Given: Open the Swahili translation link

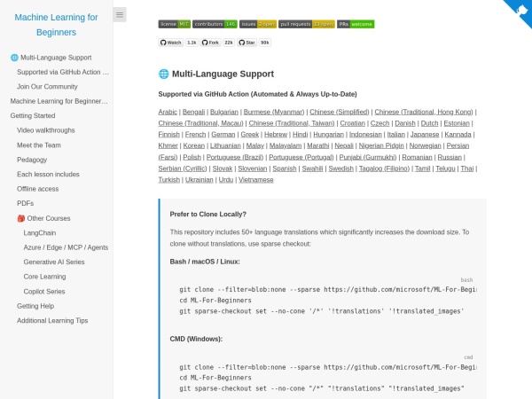Looking at the screenshot, I should tap(312, 168).
